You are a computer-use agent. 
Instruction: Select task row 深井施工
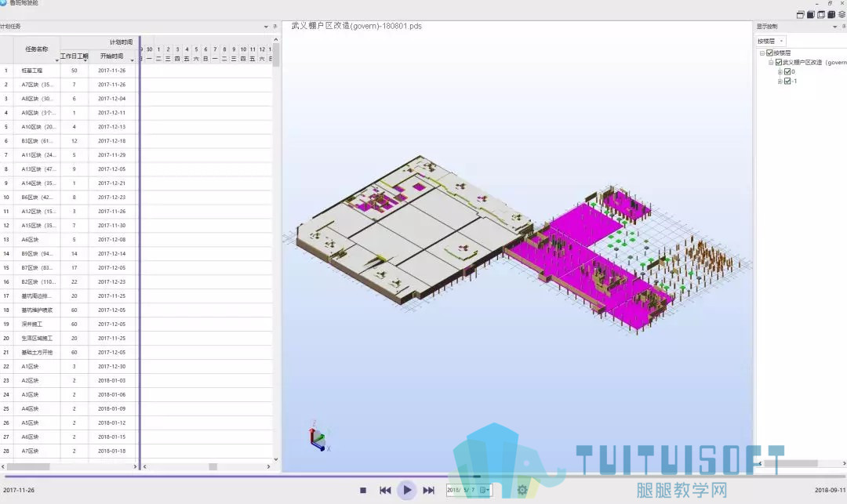(69, 325)
